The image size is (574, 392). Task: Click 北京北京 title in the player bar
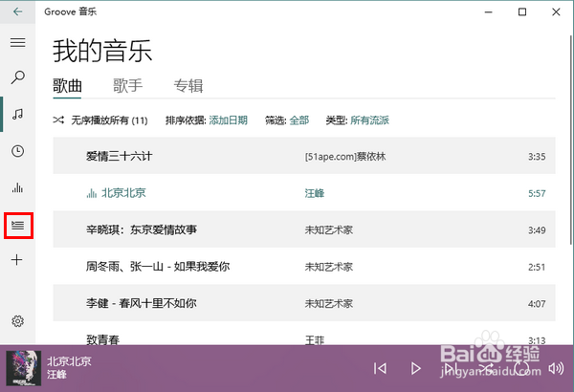69,361
